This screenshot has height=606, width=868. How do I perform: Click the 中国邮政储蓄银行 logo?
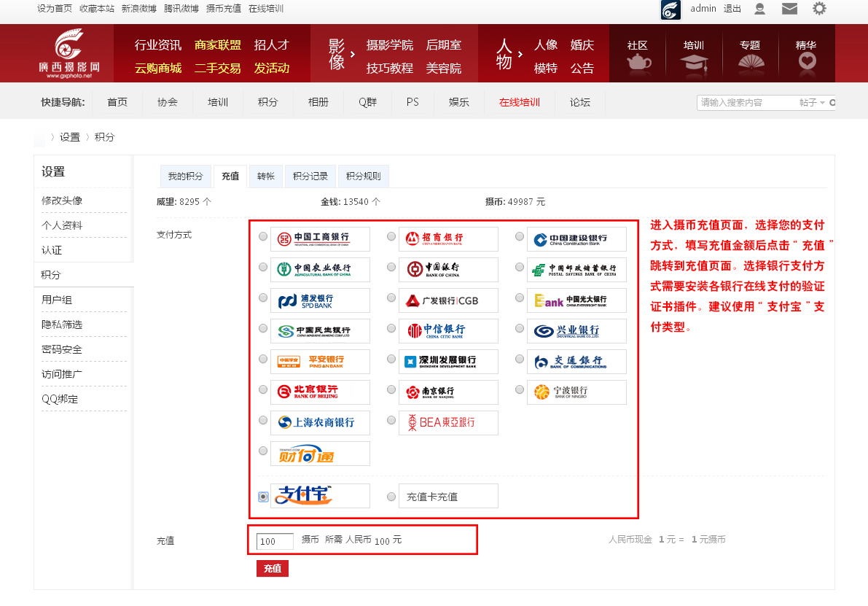[576, 269]
